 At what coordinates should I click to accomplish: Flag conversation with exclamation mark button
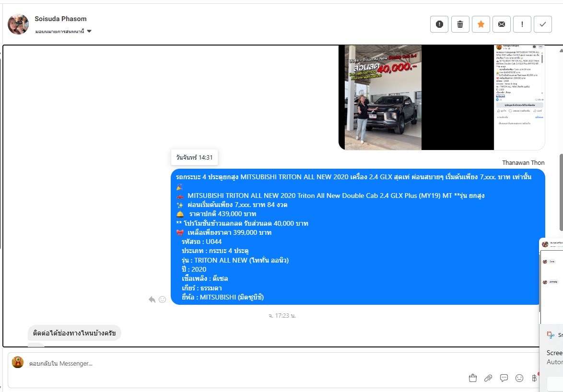[x=522, y=24]
